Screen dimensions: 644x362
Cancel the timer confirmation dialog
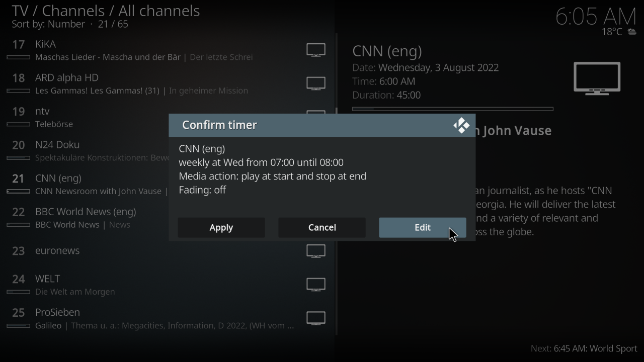pos(322,228)
